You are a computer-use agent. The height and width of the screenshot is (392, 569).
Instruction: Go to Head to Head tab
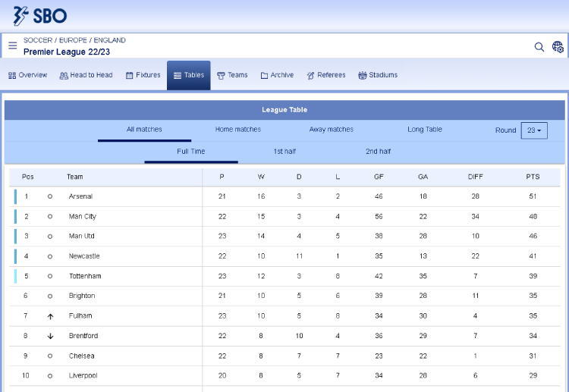(x=86, y=75)
